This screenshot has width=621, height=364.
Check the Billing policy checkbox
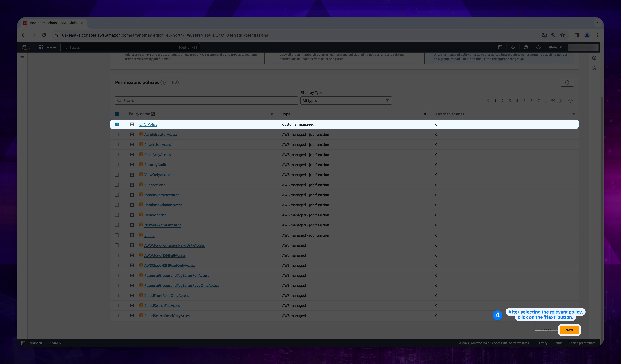[117, 235]
